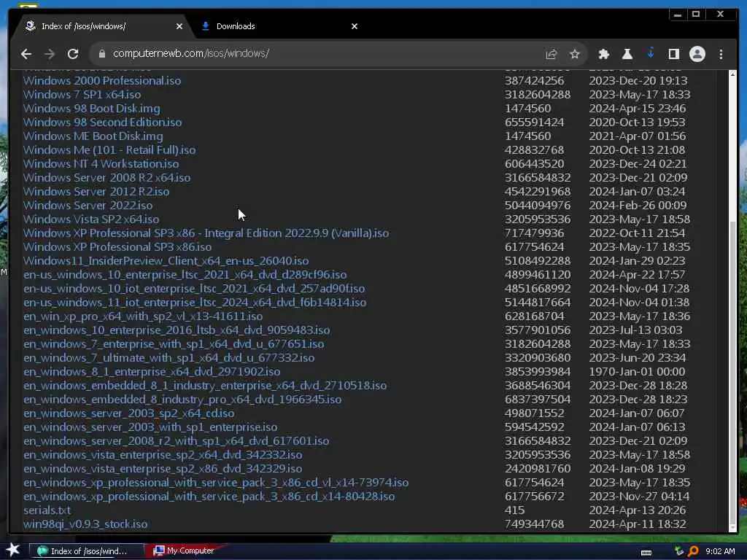Download en_windows_10_enterprise_2016_ltsb iso
Viewport: 747px width, 560px height.
point(177,330)
